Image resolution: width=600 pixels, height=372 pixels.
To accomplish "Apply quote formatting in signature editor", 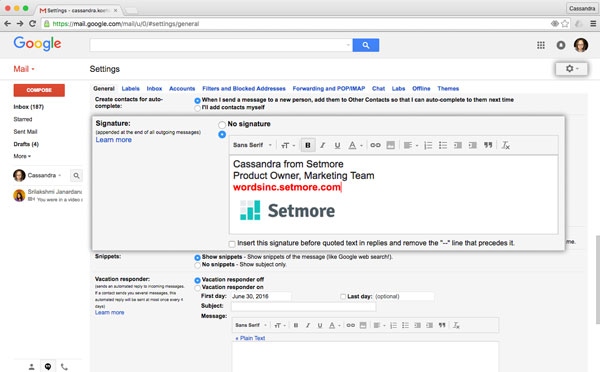I will (488, 145).
